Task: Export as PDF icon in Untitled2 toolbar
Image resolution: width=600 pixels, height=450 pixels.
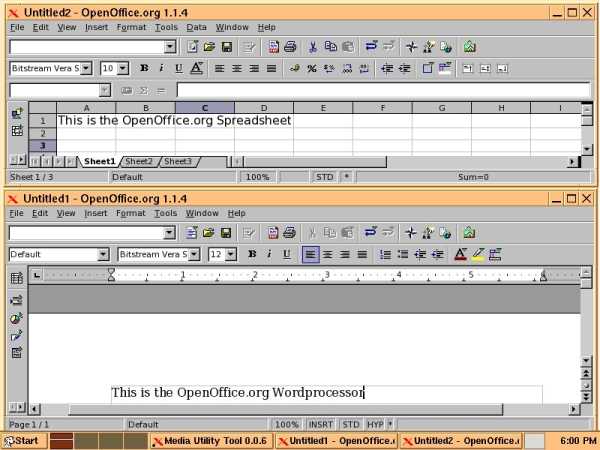Action: 274,47
